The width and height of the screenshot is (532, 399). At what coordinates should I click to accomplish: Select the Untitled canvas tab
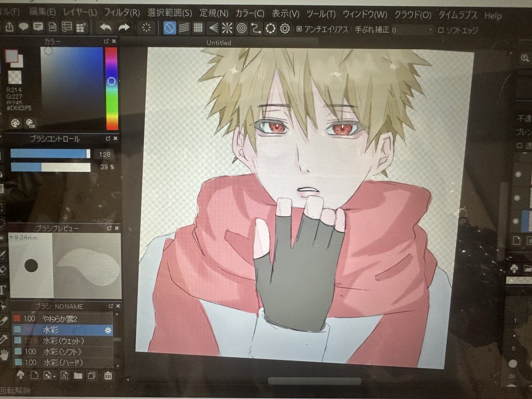click(x=219, y=43)
